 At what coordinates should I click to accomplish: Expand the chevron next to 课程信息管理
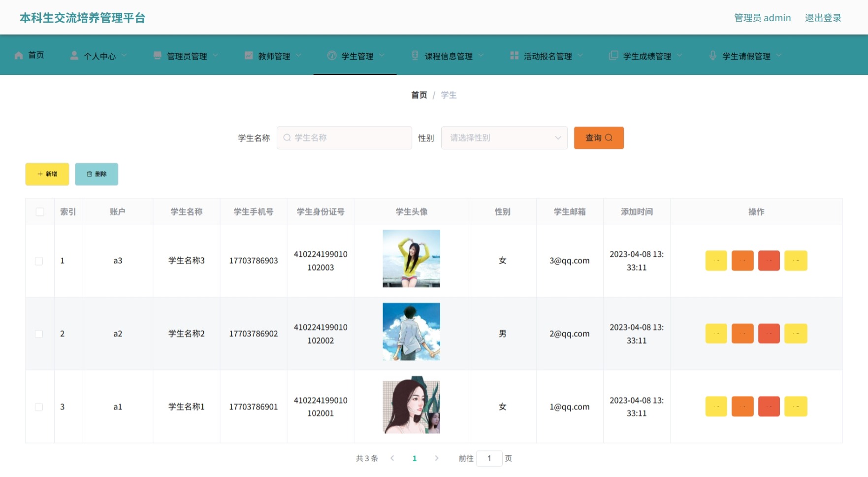pyautogui.click(x=481, y=55)
